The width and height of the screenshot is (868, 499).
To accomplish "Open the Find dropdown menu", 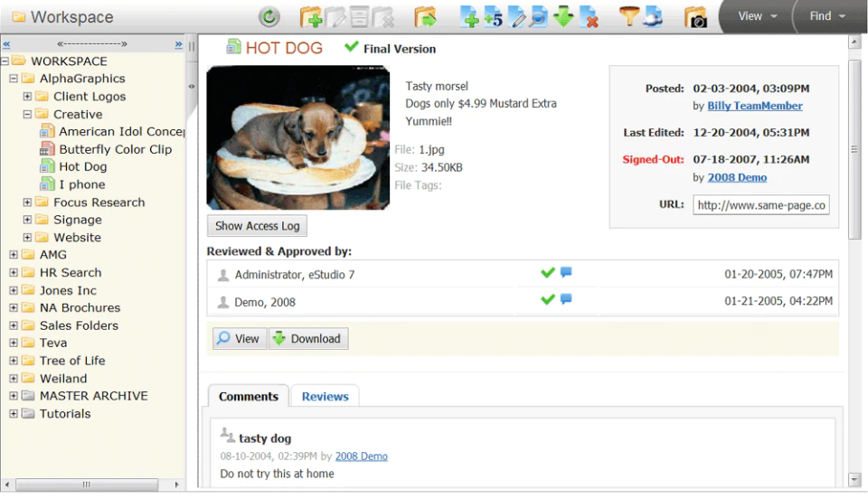I will pyautogui.click(x=827, y=16).
